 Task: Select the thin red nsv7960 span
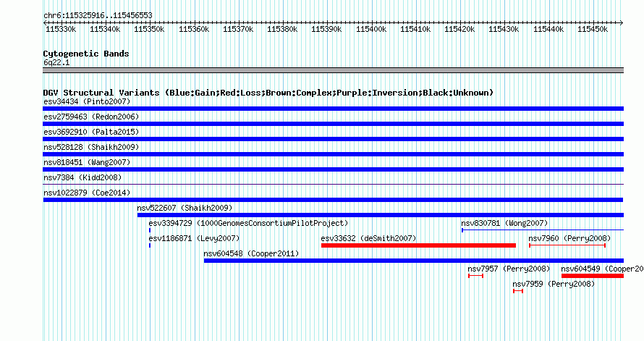[567, 245]
